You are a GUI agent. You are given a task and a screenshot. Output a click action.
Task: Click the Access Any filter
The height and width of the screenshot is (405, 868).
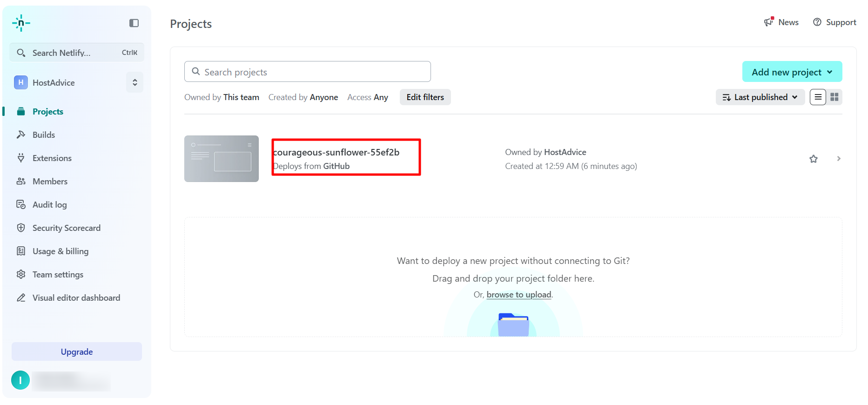click(x=368, y=97)
